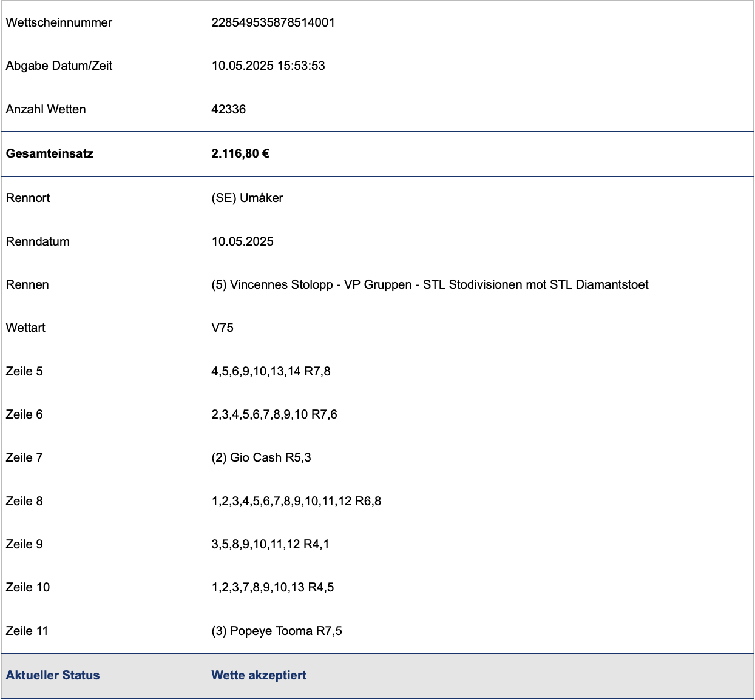Select the Abgabe Datum/Zeit label

[59, 66]
